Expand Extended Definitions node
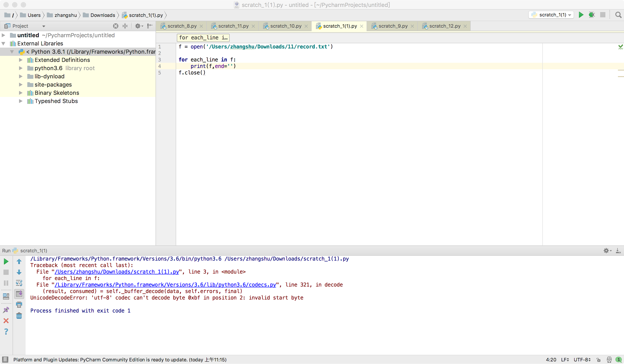This screenshot has height=364, width=624. point(21,60)
